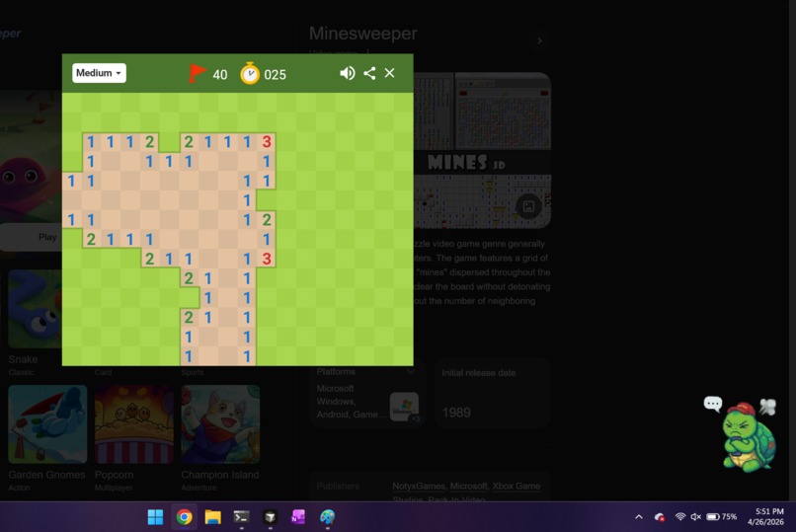Click the upper red 3 cell
This screenshot has height=532, width=796.
pos(267,142)
